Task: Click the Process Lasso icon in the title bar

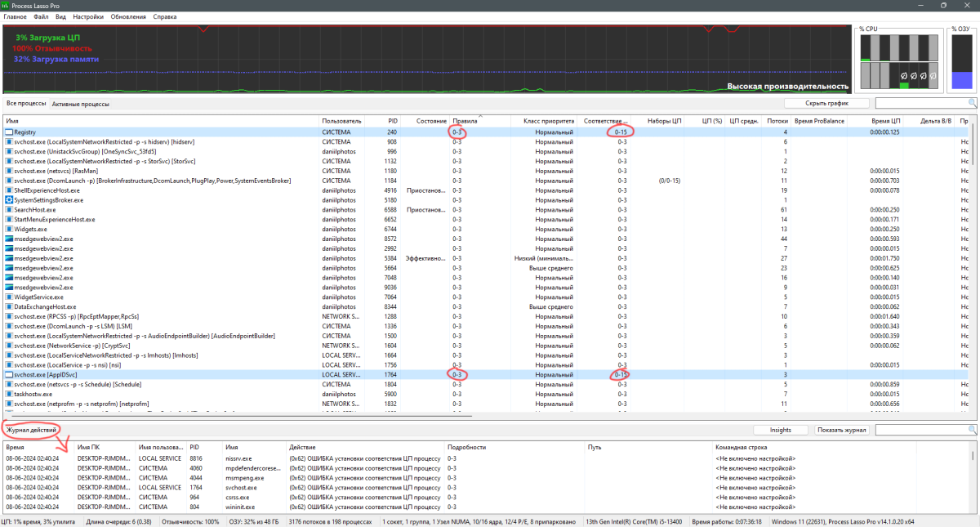Action: pos(7,5)
